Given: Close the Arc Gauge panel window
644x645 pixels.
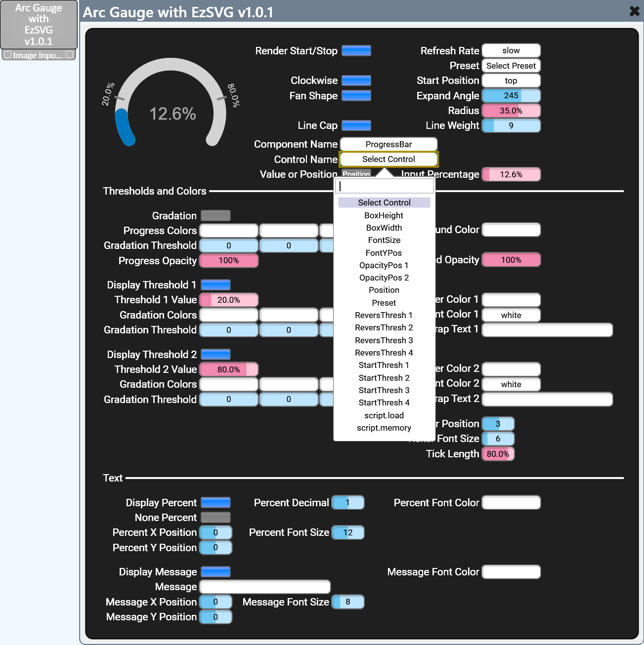Looking at the screenshot, I should pos(635,11).
